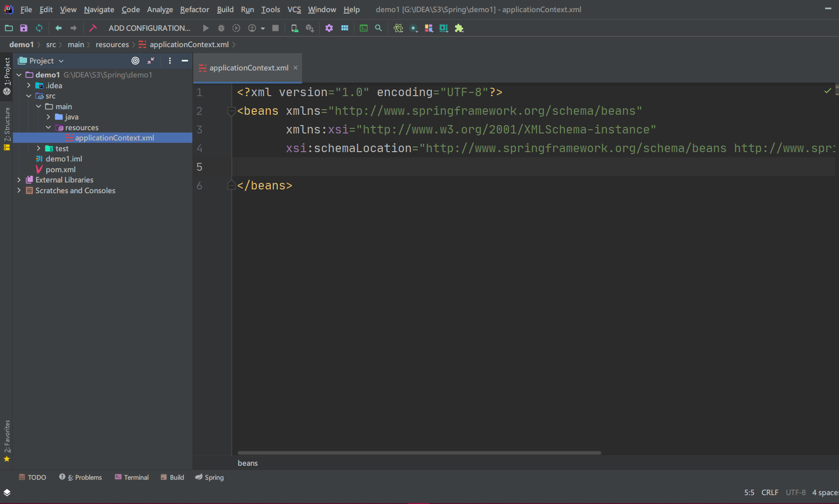Image resolution: width=839 pixels, height=504 pixels.
Task: Click the Search Everywhere magnifier icon
Action: click(379, 28)
